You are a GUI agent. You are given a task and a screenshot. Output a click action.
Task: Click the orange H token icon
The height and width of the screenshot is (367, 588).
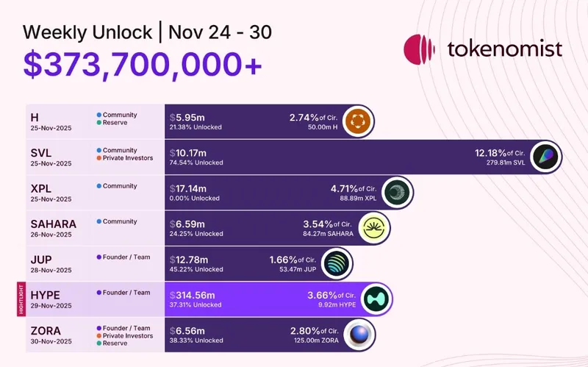click(x=358, y=121)
